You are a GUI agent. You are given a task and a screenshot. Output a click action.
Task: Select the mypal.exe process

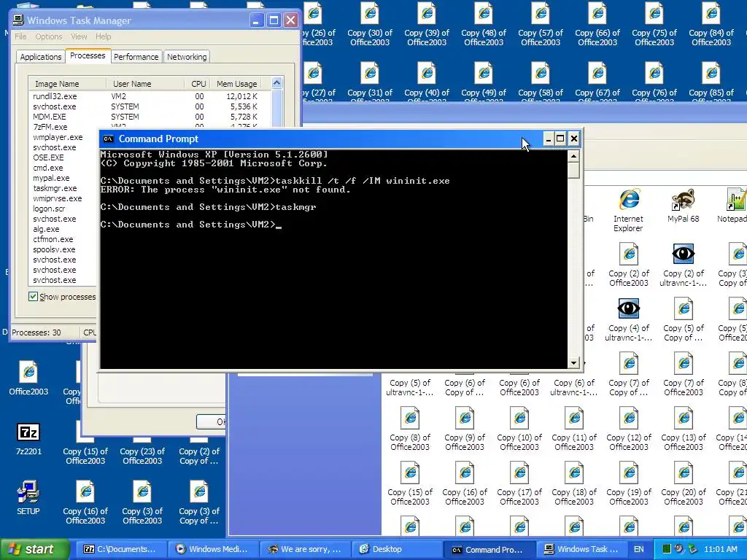[x=51, y=178]
